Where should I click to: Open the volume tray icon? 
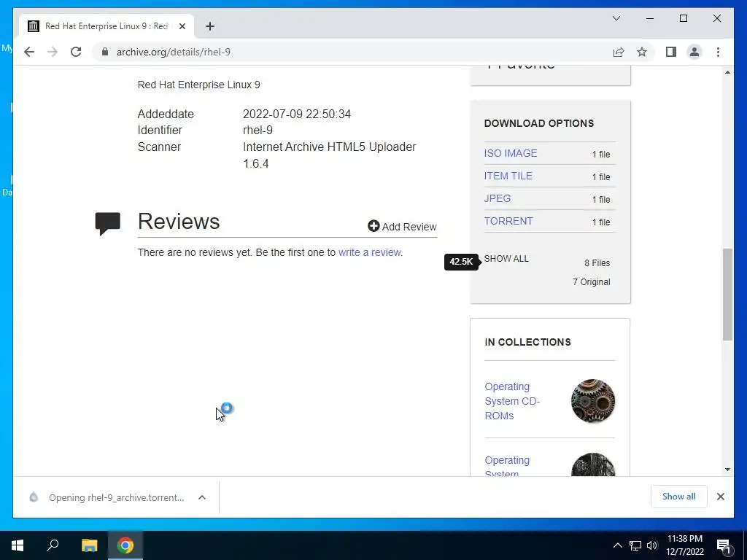(x=652, y=545)
